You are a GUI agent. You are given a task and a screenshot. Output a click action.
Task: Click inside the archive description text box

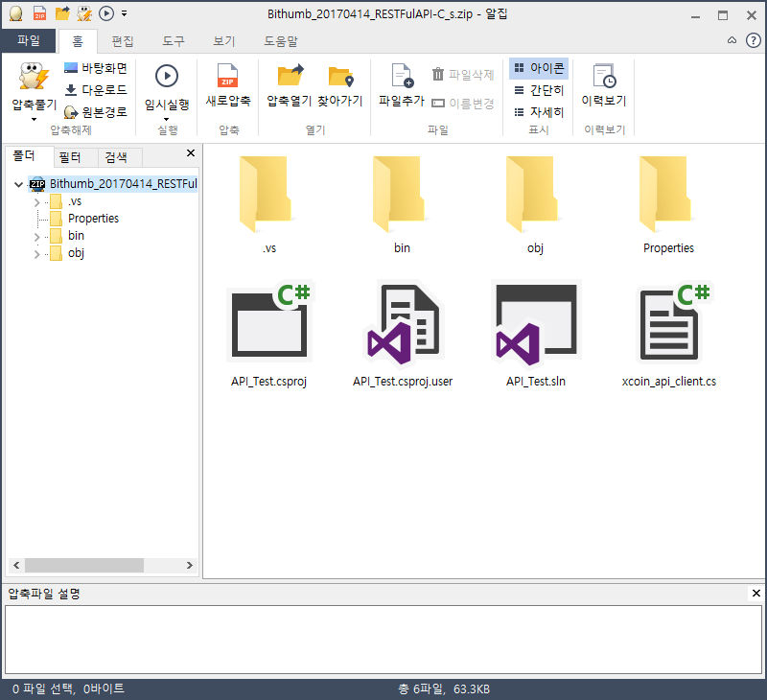click(x=383, y=640)
